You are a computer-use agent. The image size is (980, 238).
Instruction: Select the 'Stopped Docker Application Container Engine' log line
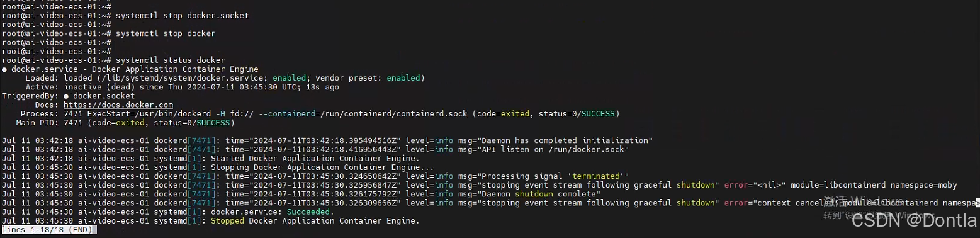point(211,221)
